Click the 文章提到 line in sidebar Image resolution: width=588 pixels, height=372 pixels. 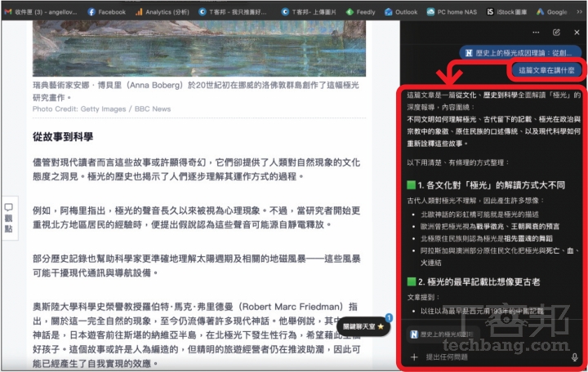(423, 298)
